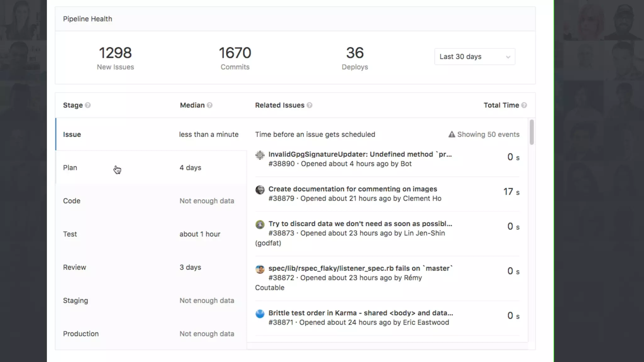Click Lin Jen-Shin's avatar icon
Image resolution: width=644 pixels, height=362 pixels.
260,224
